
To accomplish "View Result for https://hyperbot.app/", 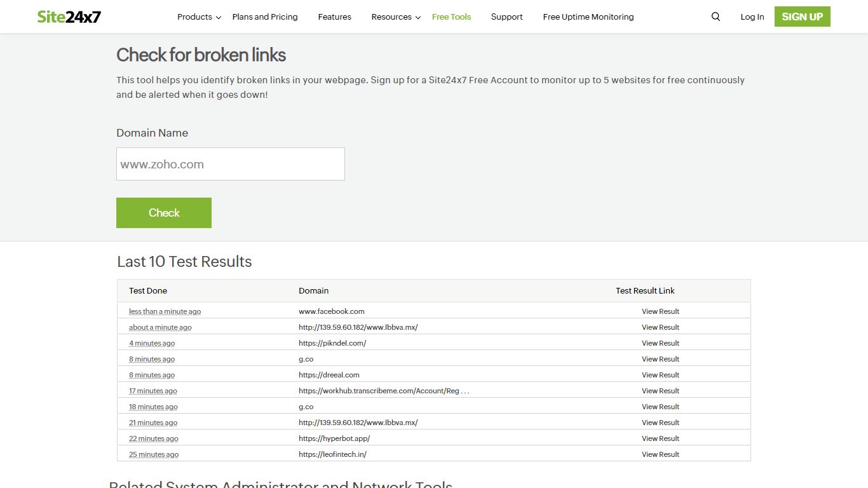I will [x=660, y=438].
